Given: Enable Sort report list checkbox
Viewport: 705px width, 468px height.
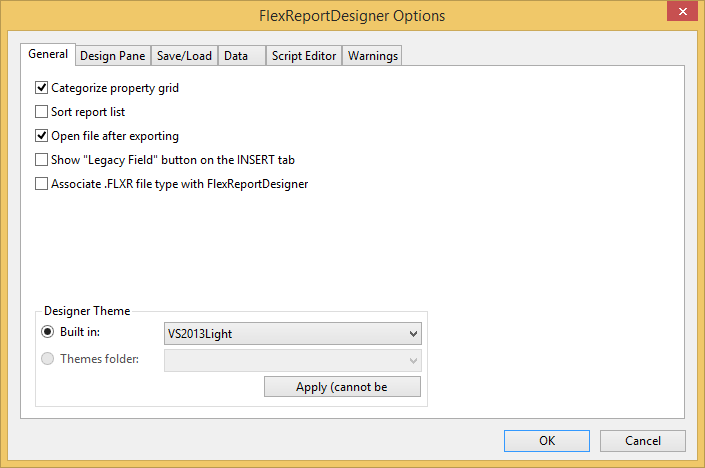Looking at the screenshot, I should coord(42,112).
